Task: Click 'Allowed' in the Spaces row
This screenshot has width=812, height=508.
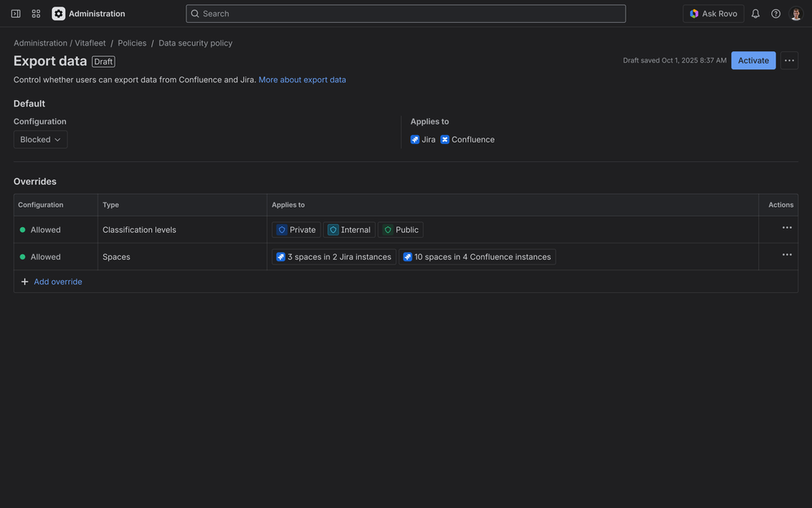Action: pyautogui.click(x=46, y=256)
